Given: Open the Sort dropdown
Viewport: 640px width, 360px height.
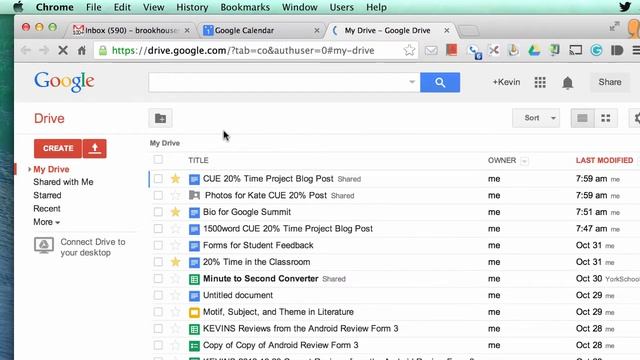Looking at the screenshot, I should click(536, 118).
